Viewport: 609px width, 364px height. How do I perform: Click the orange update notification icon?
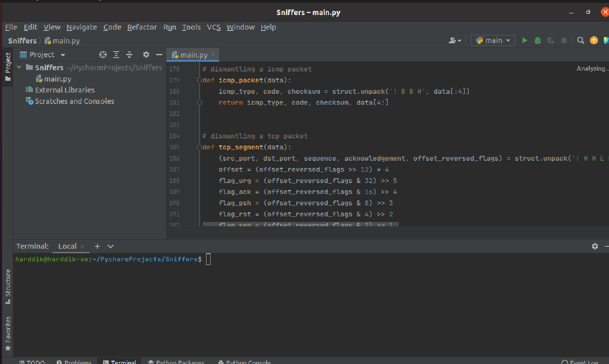[594, 40]
